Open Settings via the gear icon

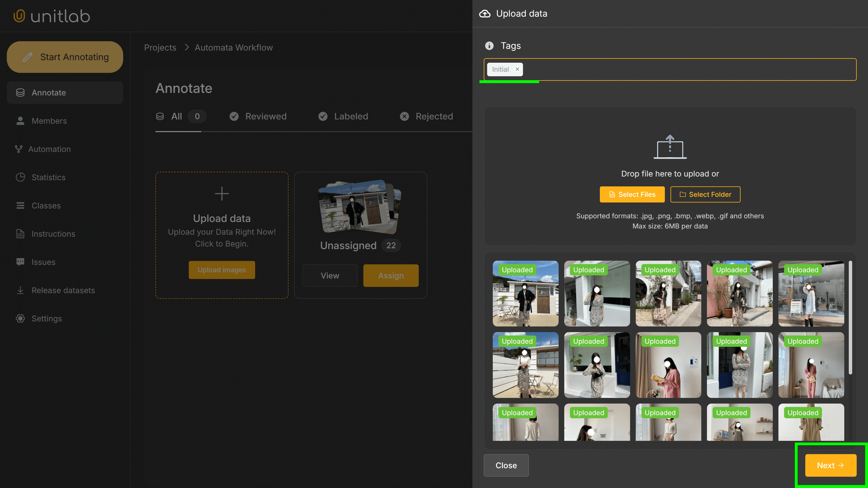(x=20, y=318)
